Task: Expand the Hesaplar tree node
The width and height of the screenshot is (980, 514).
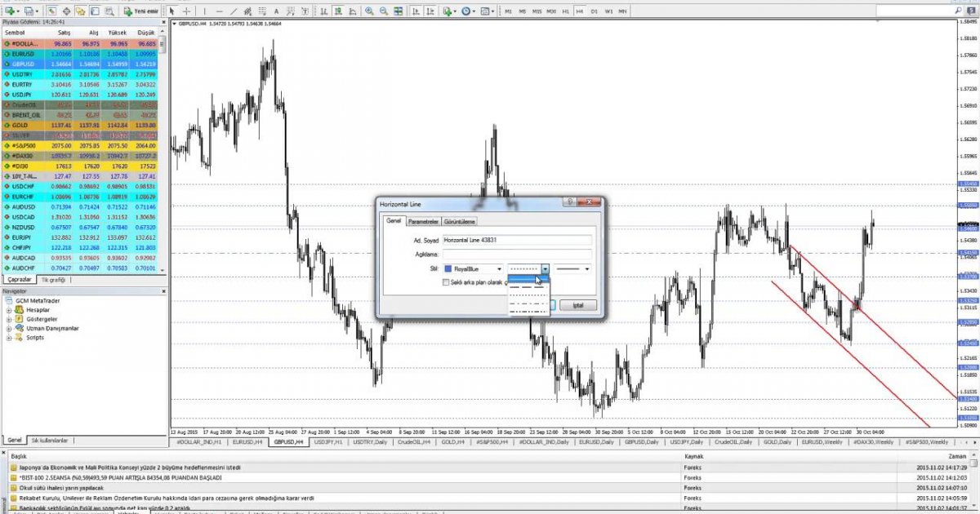Action: (x=9, y=310)
